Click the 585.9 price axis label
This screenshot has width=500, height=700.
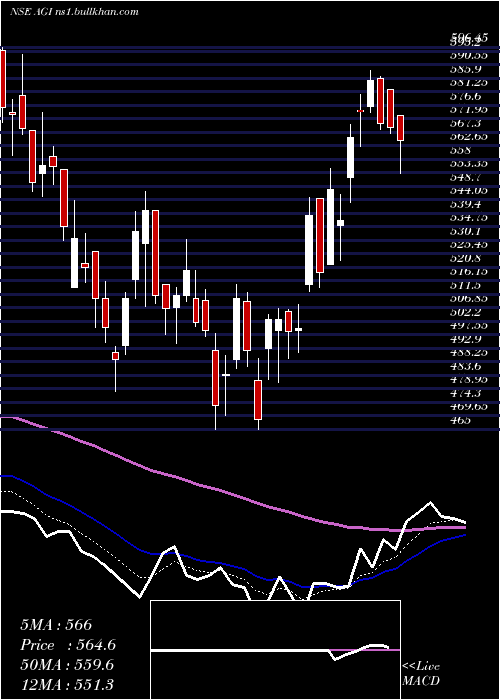coord(465,69)
